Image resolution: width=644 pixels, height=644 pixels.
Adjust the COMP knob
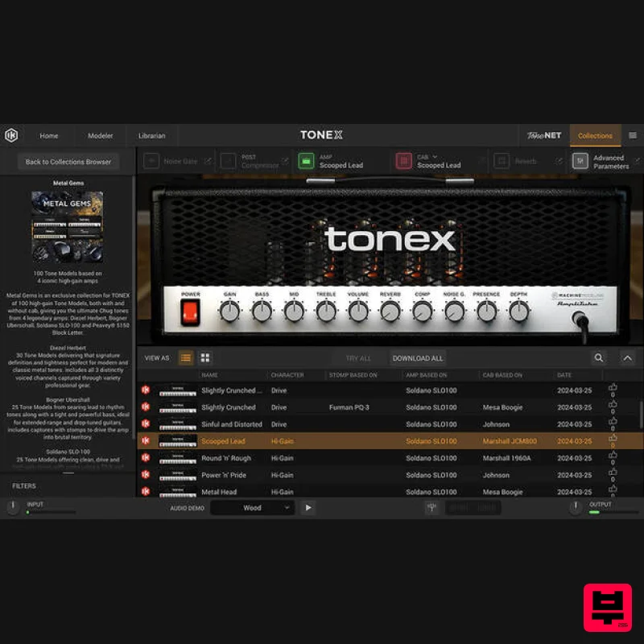point(422,312)
